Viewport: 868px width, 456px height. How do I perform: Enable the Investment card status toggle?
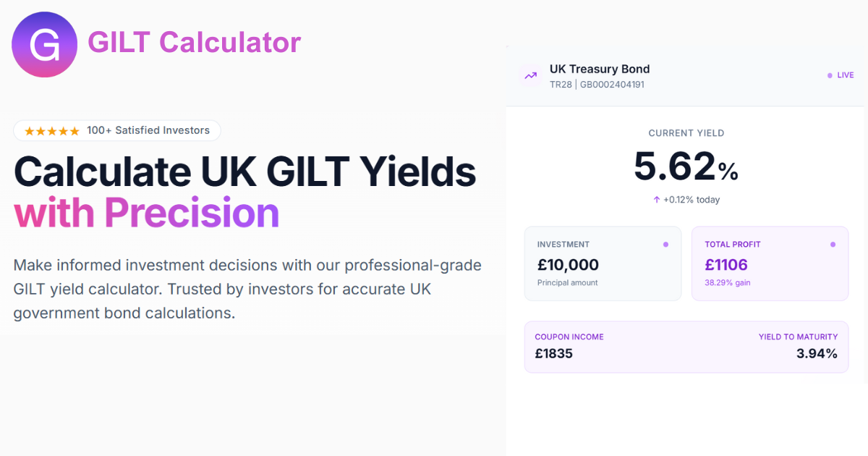pos(665,245)
